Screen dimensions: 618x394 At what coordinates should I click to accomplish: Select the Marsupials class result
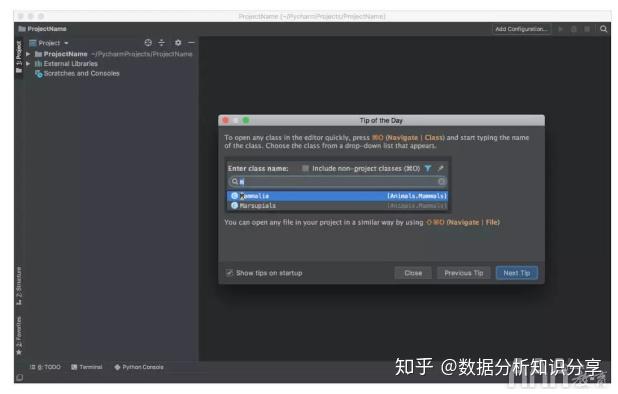(x=337, y=206)
